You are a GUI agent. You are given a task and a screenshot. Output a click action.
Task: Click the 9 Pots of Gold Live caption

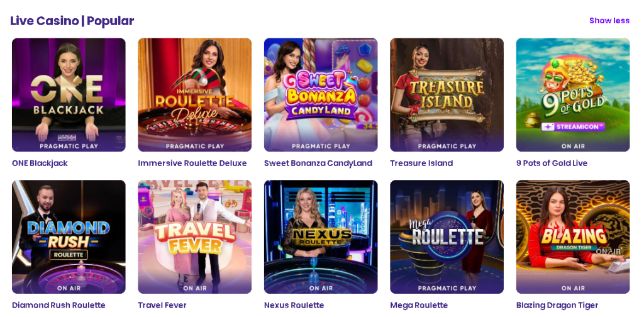[x=552, y=164]
